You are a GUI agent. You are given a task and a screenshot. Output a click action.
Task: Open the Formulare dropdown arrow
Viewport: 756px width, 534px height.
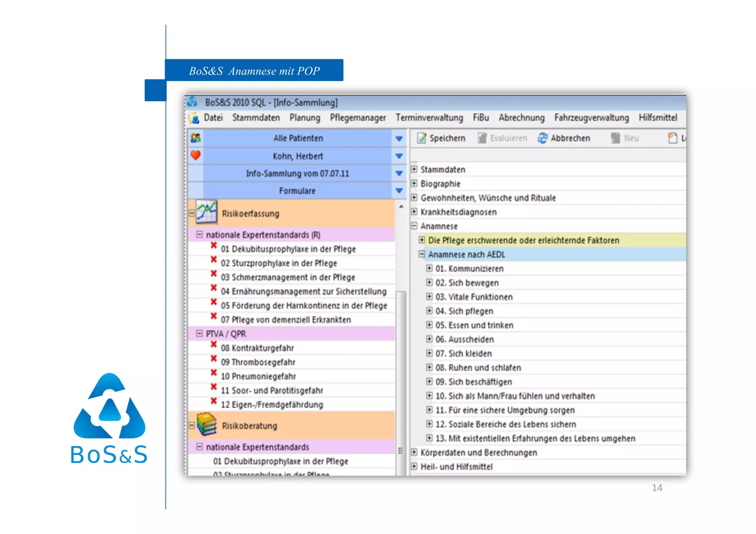(x=399, y=191)
